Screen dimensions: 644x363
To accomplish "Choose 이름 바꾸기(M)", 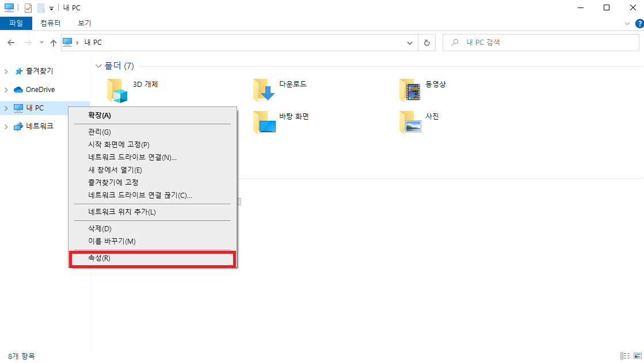I will tap(153, 241).
